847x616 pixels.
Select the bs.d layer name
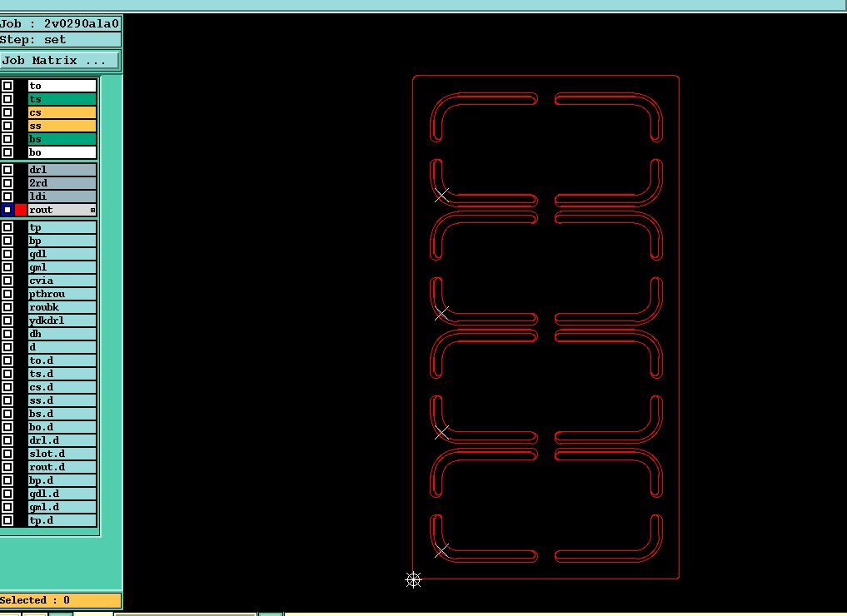click(62, 414)
